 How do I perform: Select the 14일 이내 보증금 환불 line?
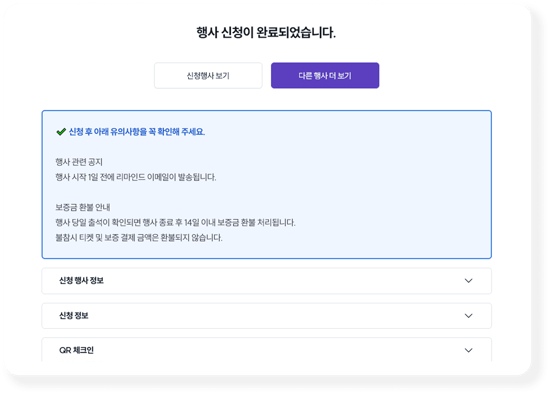click(x=175, y=222)
